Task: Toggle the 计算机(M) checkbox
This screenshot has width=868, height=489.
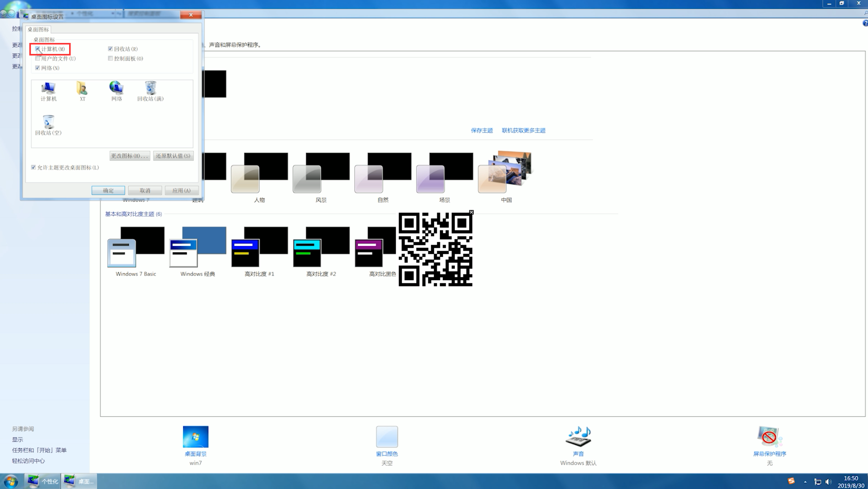Action: click(x=37, y=49)
